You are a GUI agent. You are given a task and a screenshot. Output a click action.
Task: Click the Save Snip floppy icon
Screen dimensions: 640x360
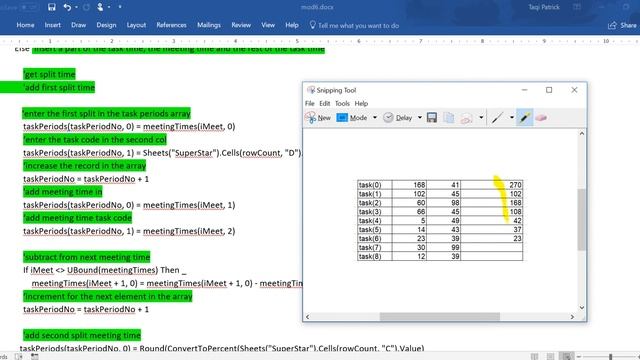click(x=432, y=118)
